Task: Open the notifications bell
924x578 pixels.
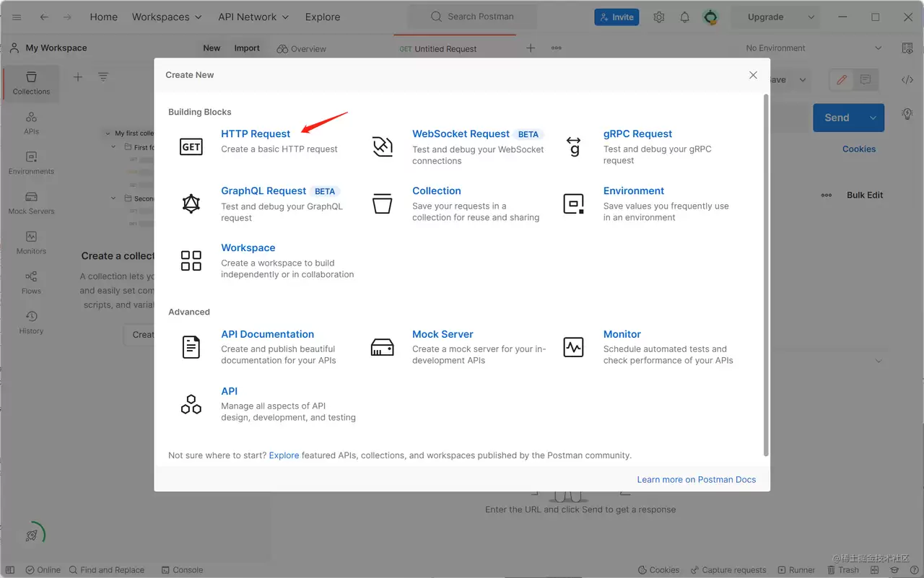Action: click(x=685, y=17)
